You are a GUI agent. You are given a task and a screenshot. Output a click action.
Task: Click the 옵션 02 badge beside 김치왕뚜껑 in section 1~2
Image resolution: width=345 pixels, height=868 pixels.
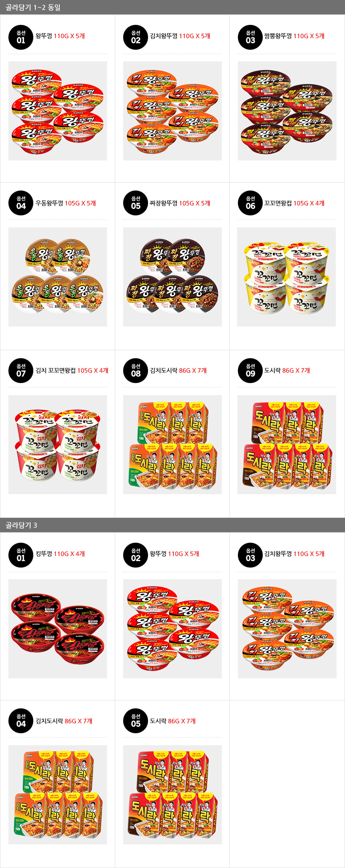point(136,37)
